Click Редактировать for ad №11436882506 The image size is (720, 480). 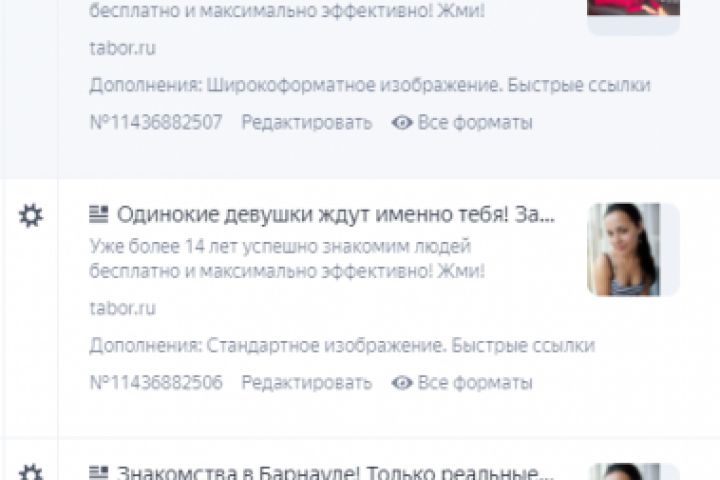click(x=307, y=383)
